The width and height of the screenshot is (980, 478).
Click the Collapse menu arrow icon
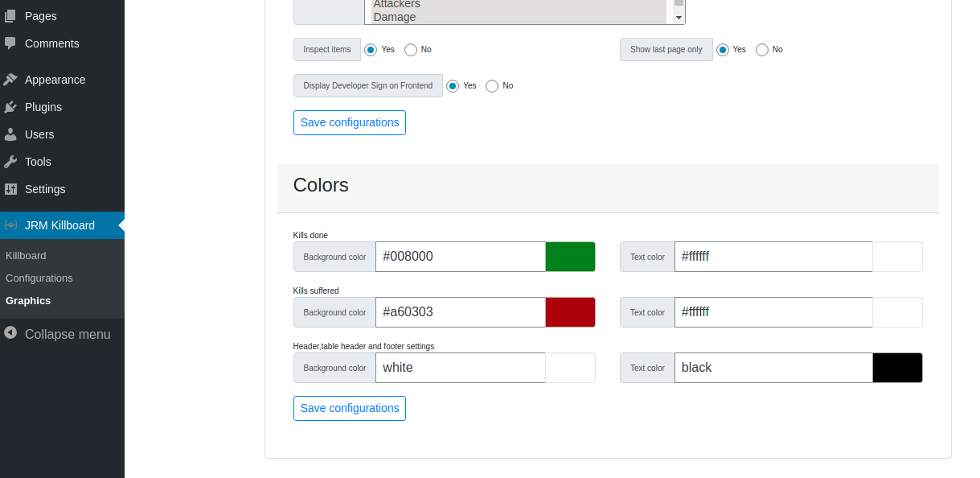coord(10,333)
